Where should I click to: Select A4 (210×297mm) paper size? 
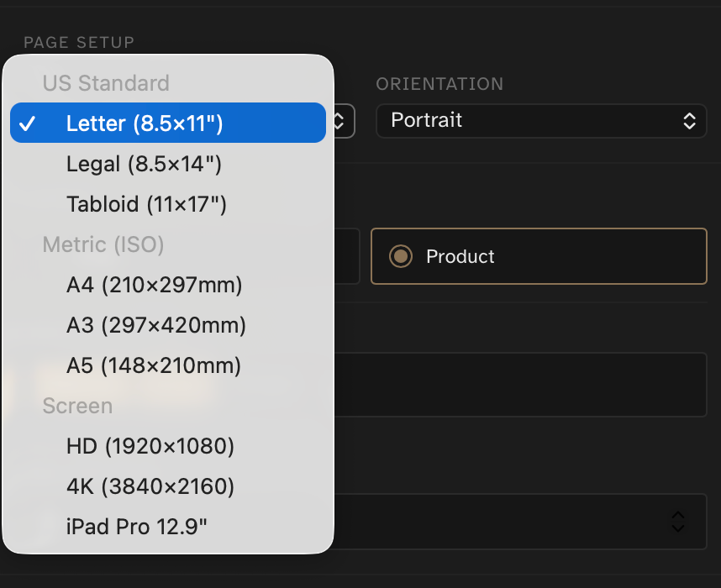coord(154,285)
